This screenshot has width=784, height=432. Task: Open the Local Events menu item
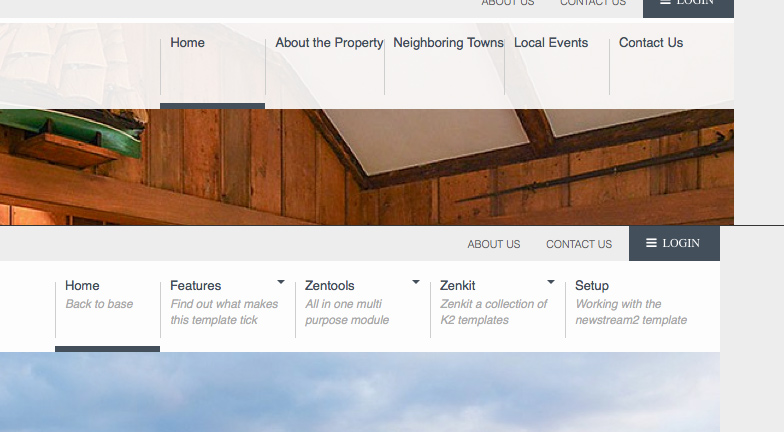[551, 43]
